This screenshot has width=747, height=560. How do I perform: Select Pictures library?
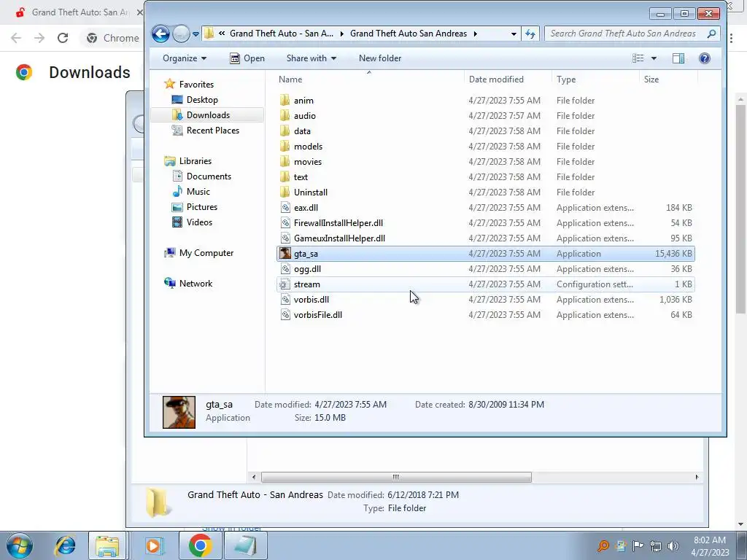(x=201, y=206)
